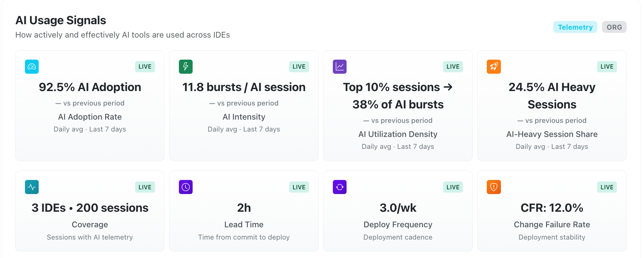
Task: Open the AI-Heavy Session Share time range
Action: point(552,146)
